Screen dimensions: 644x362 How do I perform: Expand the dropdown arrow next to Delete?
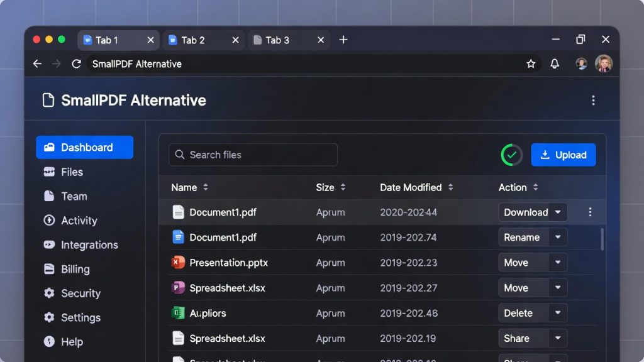[558, 313]
